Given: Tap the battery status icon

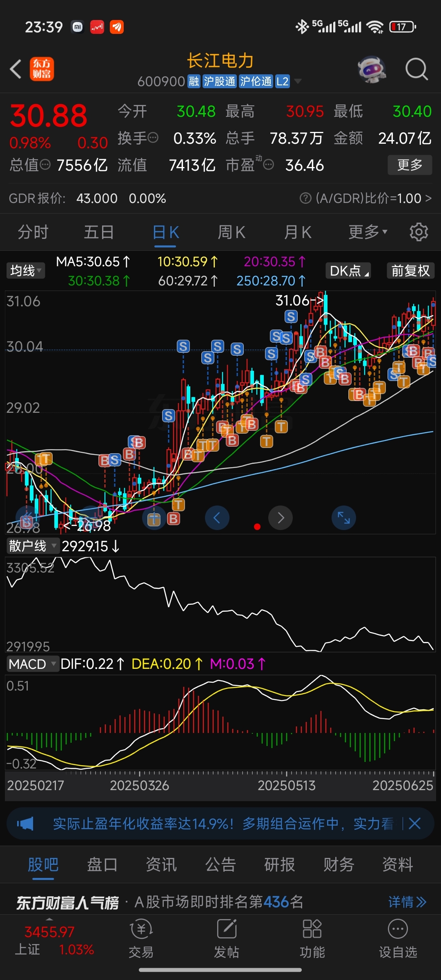Looking at the screenshot, I should point(403,27).
